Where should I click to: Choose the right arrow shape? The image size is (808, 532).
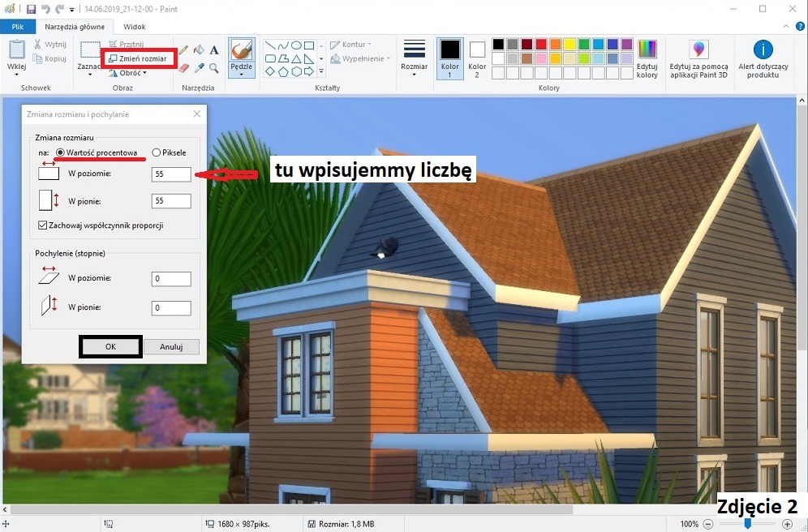[x=308, y=72]
